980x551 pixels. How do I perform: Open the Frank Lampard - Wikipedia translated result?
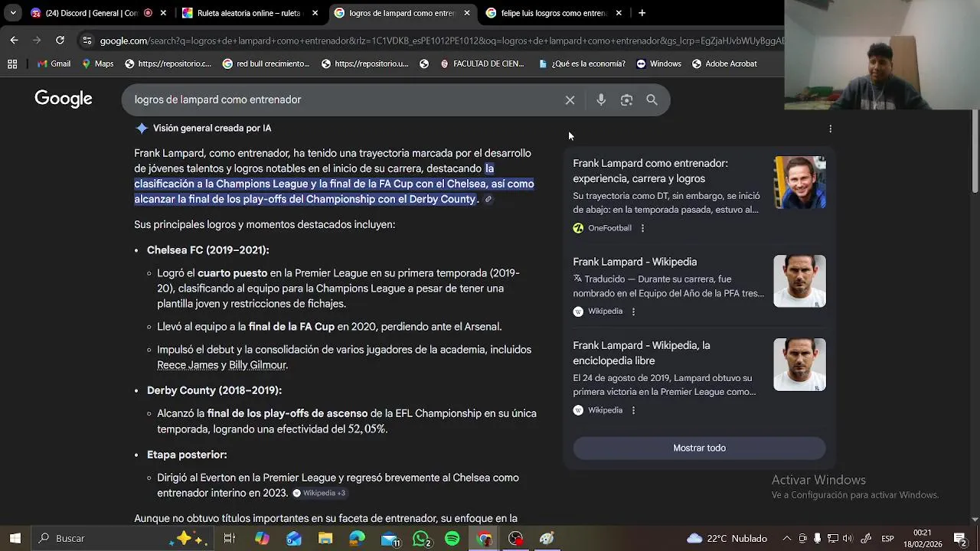pyautogui.click(x=635, y=262)
